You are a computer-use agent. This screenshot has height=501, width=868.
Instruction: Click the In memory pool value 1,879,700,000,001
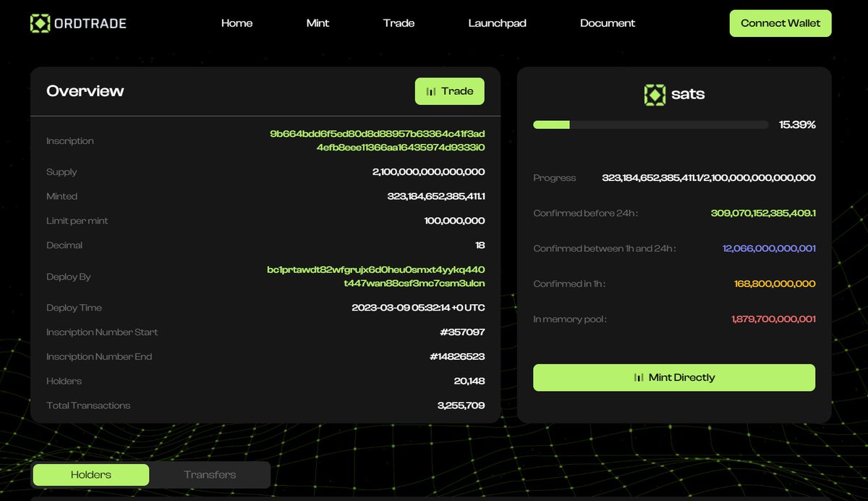(773, 319)
